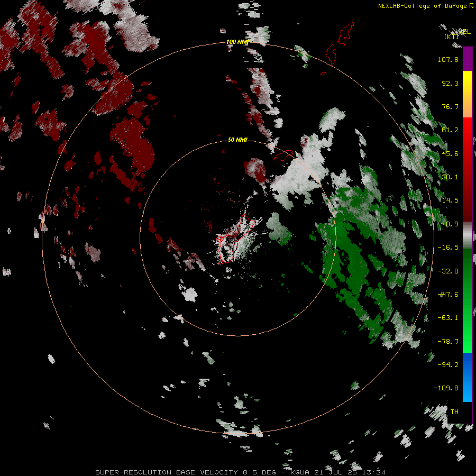Click the -78.7 value on velocity scale

[448, 342]
